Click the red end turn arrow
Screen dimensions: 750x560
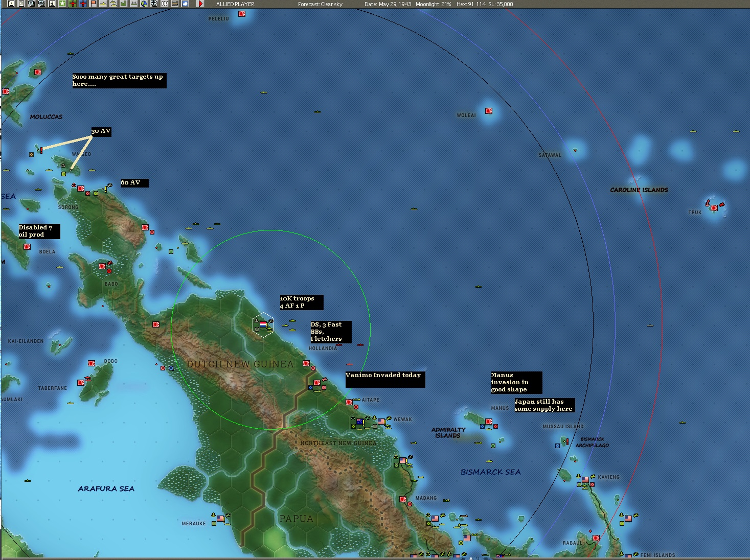coord(200,4)
